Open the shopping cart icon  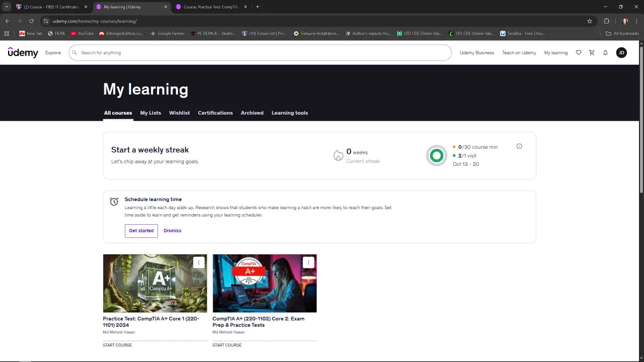tap(592, 53)
